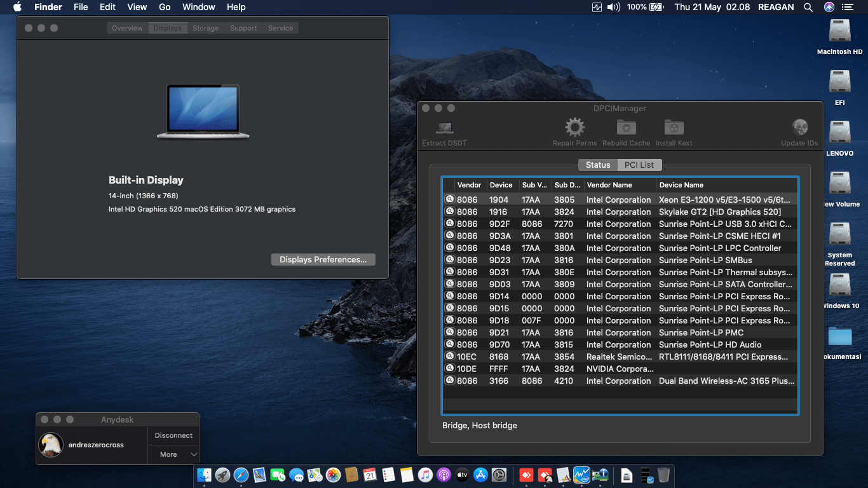868x488 pixels.
Task: Click the volume icon in the menu bar
Action: (x=614, y=7)
